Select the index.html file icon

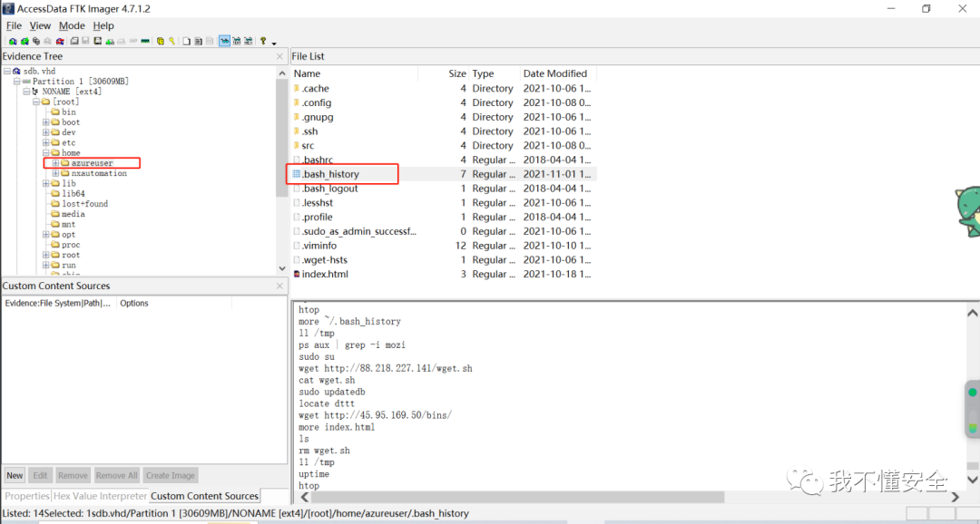[297, 274]
